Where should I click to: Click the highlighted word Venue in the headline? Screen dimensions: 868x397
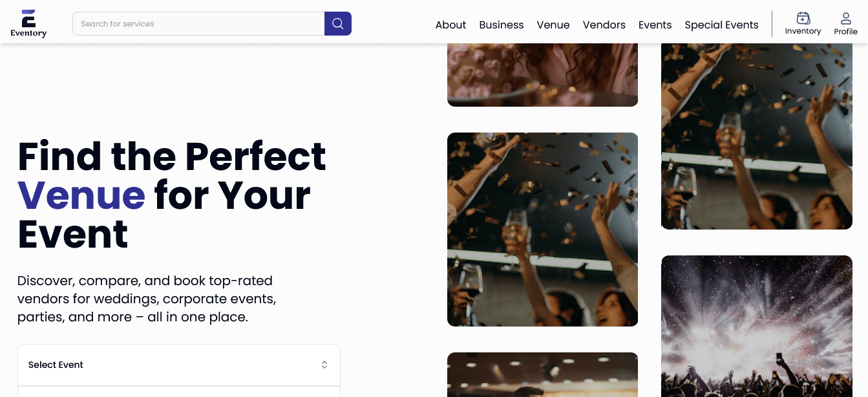tap(82, 195)
